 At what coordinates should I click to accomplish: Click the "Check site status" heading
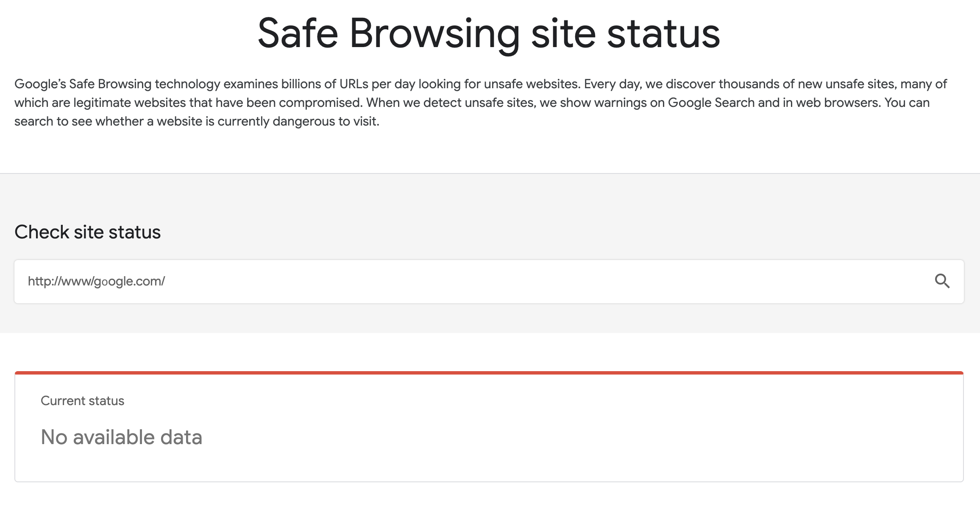(x=87, y=232)
